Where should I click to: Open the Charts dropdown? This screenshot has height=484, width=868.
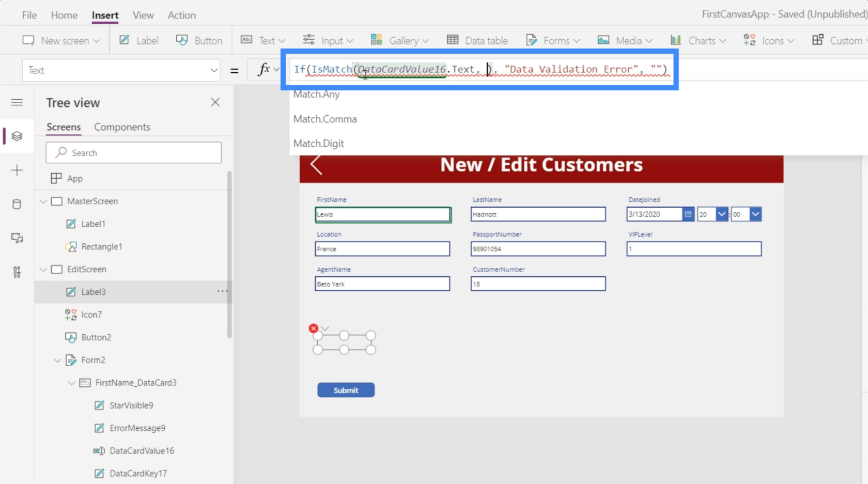(698, 40)
